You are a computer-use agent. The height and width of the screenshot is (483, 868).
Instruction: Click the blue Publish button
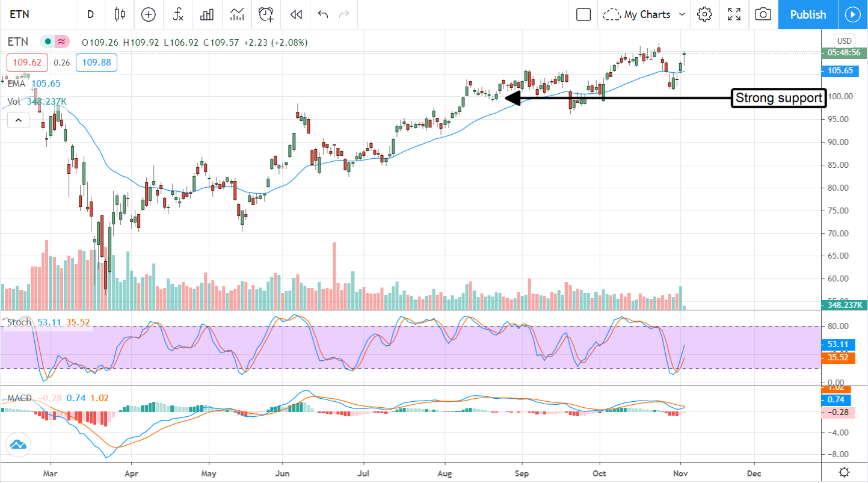point(807,14)
